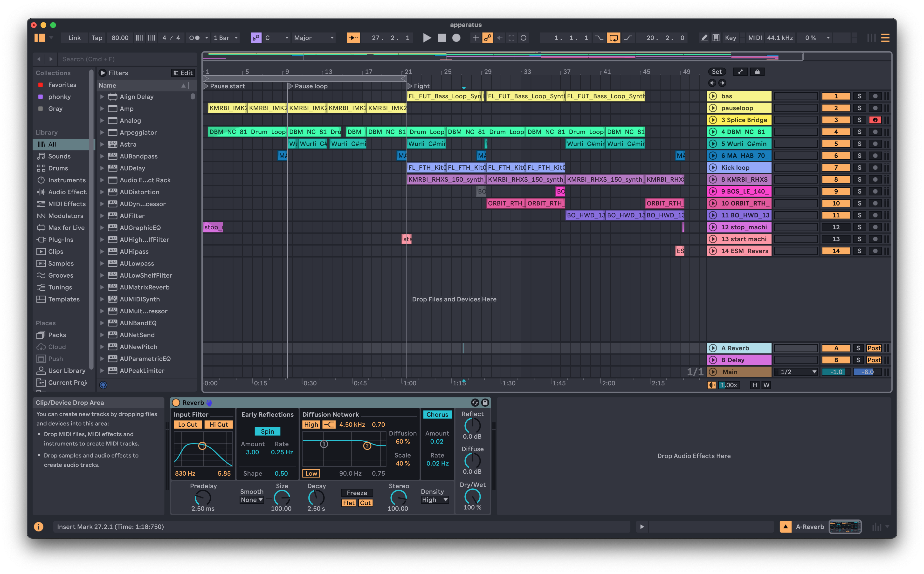The height and width of the screenshot is (574, 924).
Task: Click the Lock Envelopes icon
Action: coord(757,72)
